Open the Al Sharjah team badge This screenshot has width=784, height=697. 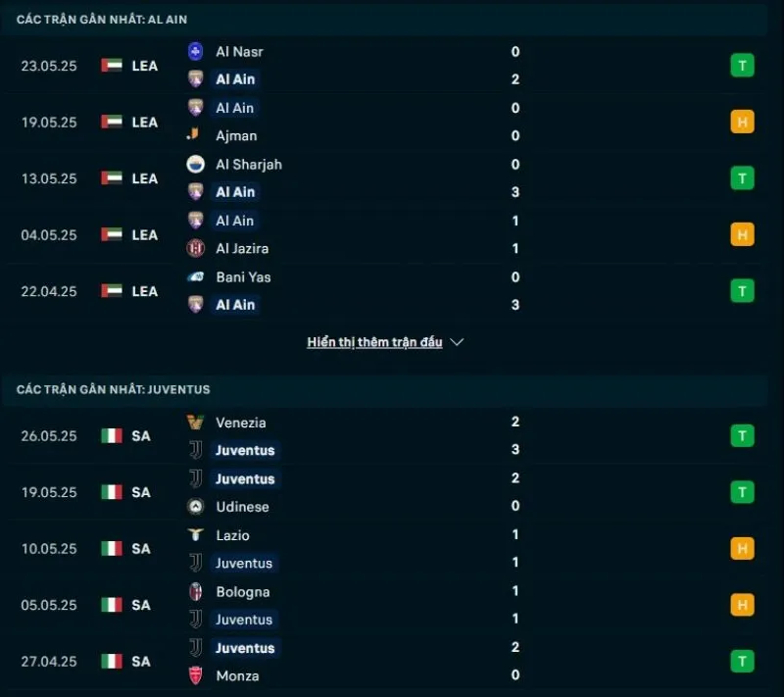coord(193,165)
